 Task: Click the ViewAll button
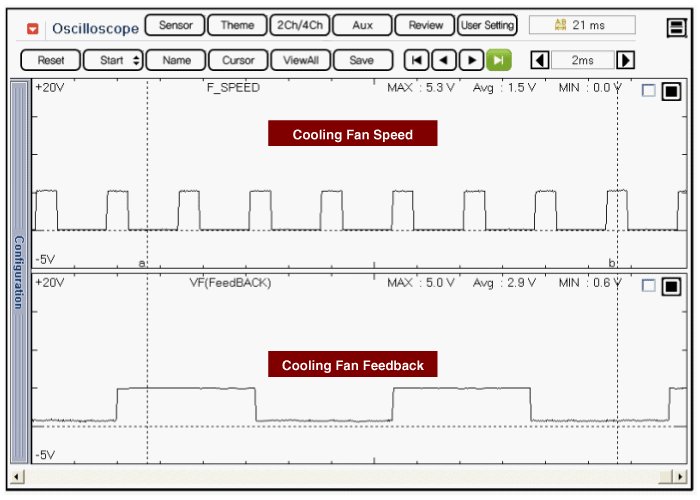pyautogui.click(x=300, y=60)
